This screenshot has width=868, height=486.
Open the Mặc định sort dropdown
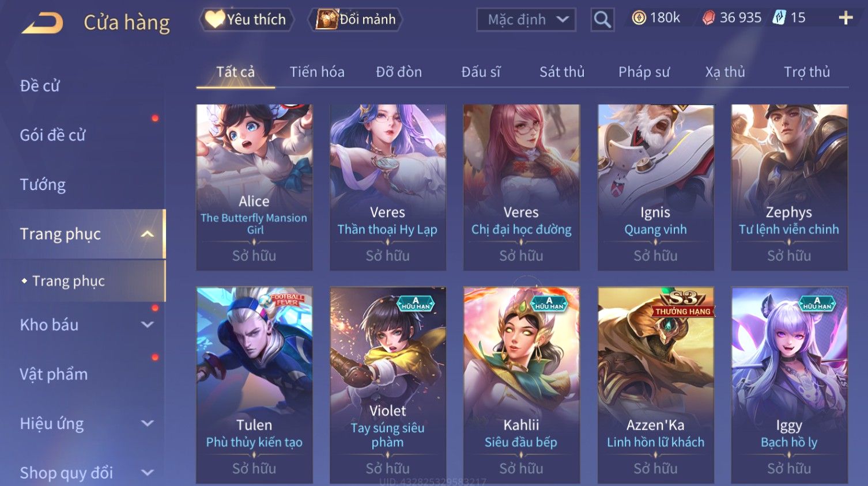(x=526, y=20)
